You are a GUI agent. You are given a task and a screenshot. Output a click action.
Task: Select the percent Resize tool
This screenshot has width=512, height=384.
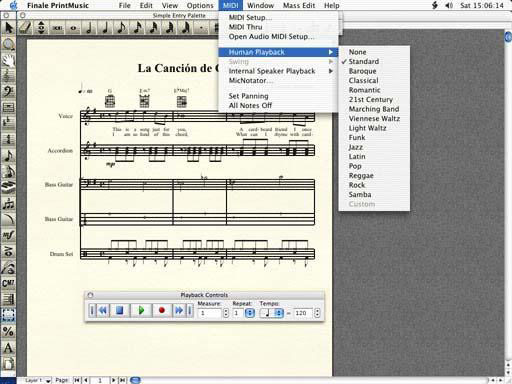coord(8,331)
